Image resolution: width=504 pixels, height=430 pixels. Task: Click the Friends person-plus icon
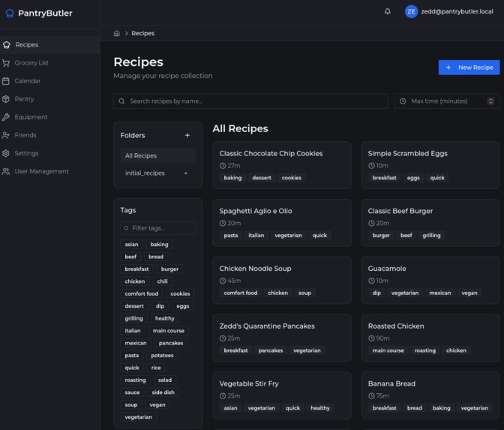point(6,135)
